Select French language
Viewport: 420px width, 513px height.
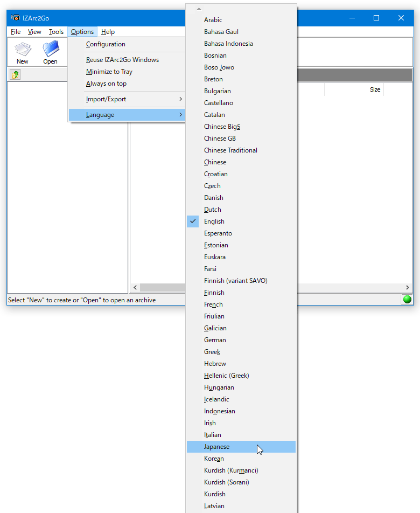(241, 304)
